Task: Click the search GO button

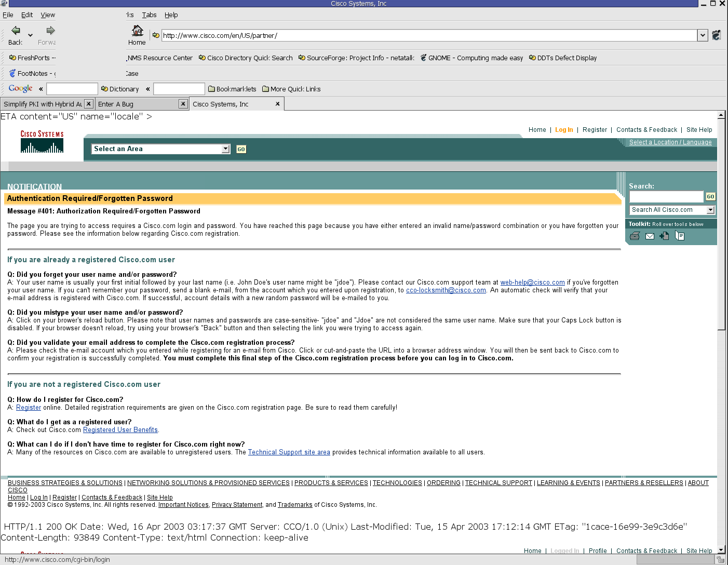Action: point(710,197)
